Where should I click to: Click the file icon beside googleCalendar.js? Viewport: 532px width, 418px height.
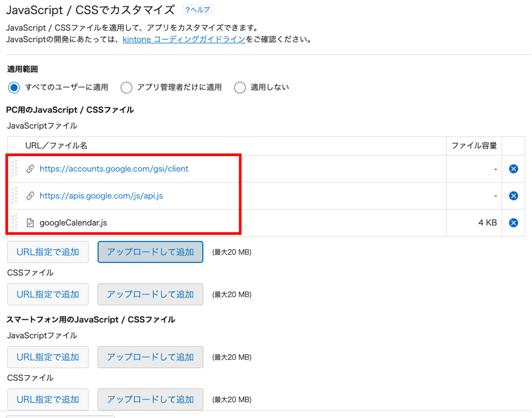point(30,223)
